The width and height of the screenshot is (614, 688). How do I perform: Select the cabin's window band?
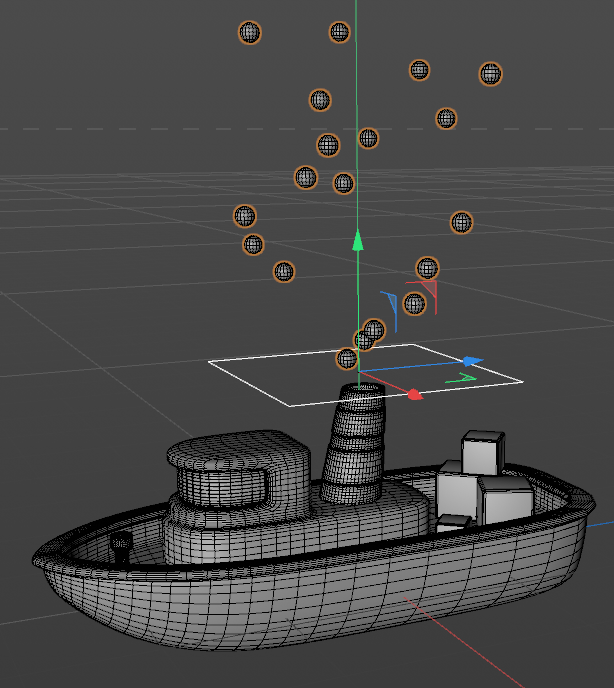[x=223, y=487]
